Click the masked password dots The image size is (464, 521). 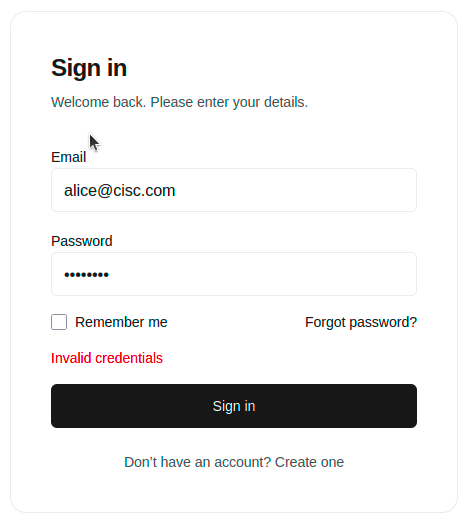[86, 275]
